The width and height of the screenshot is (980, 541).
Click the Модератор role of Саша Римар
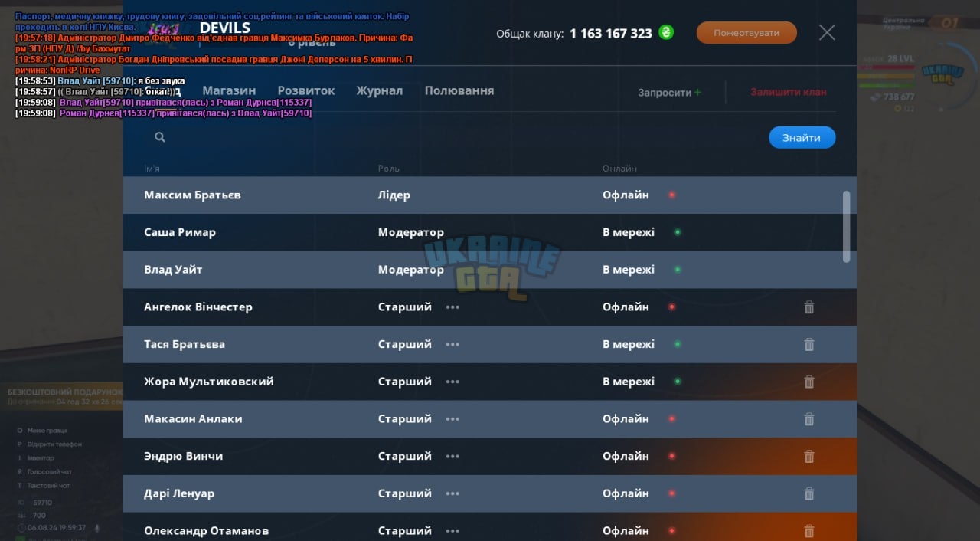tap(411, 232)
